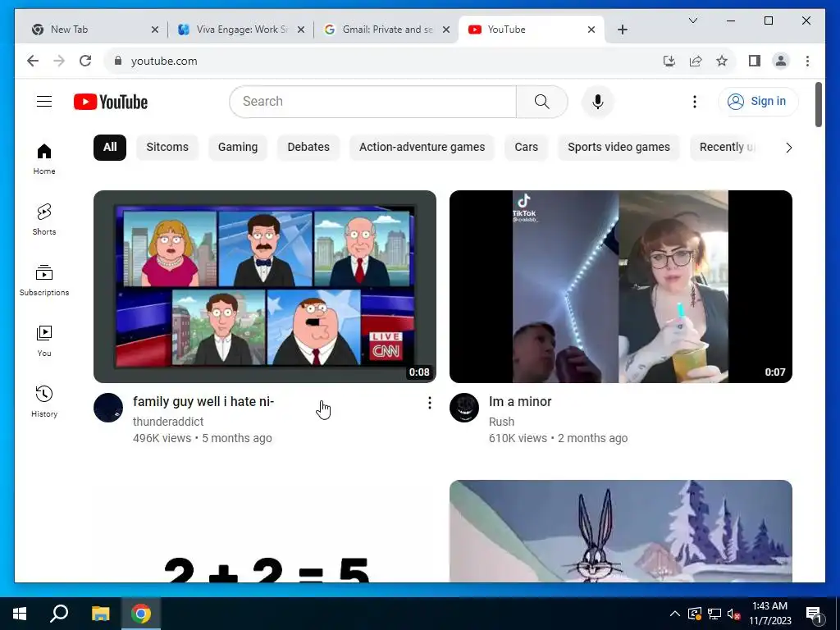This screenshot has height=630, width=840.
Task: Open the 2+2=5 video thumbnail
Action: tap(265, 531)
